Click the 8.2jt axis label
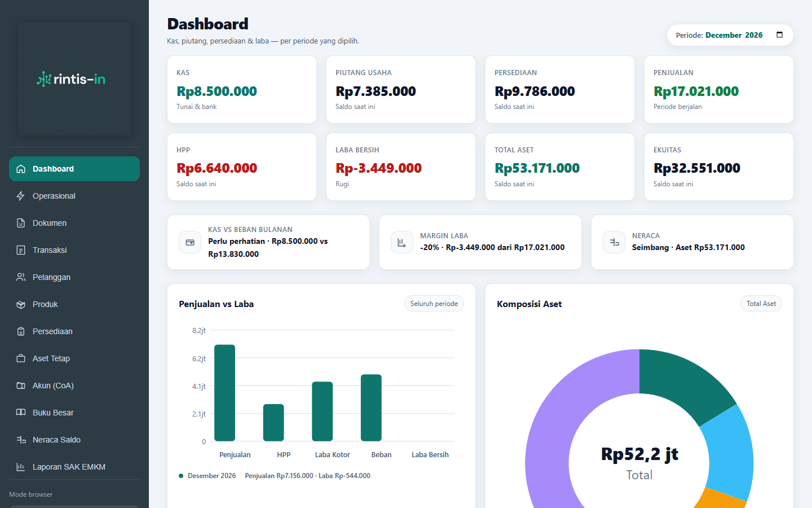812x508 pixels. pos(199,331)
